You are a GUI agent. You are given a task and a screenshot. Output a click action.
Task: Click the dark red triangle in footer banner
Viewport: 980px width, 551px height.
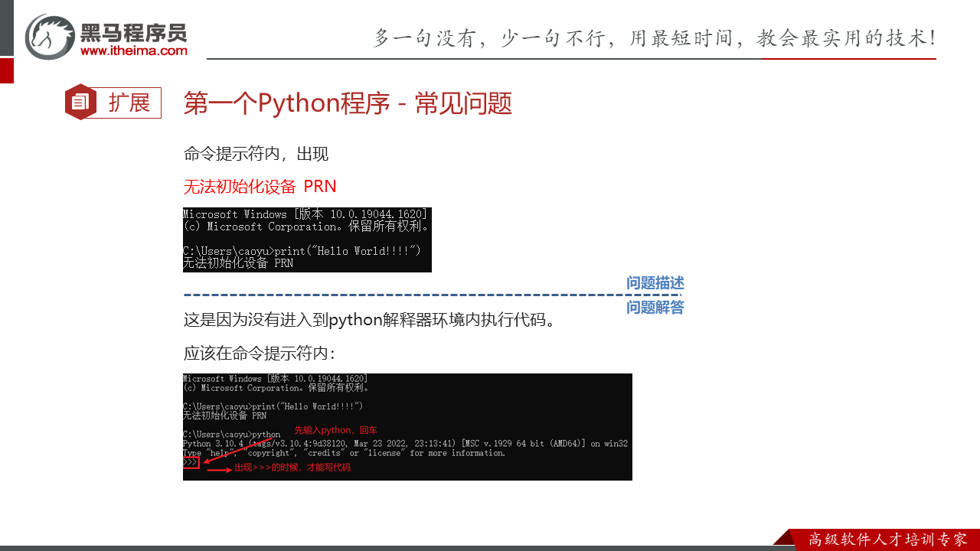tap(781, 537)
